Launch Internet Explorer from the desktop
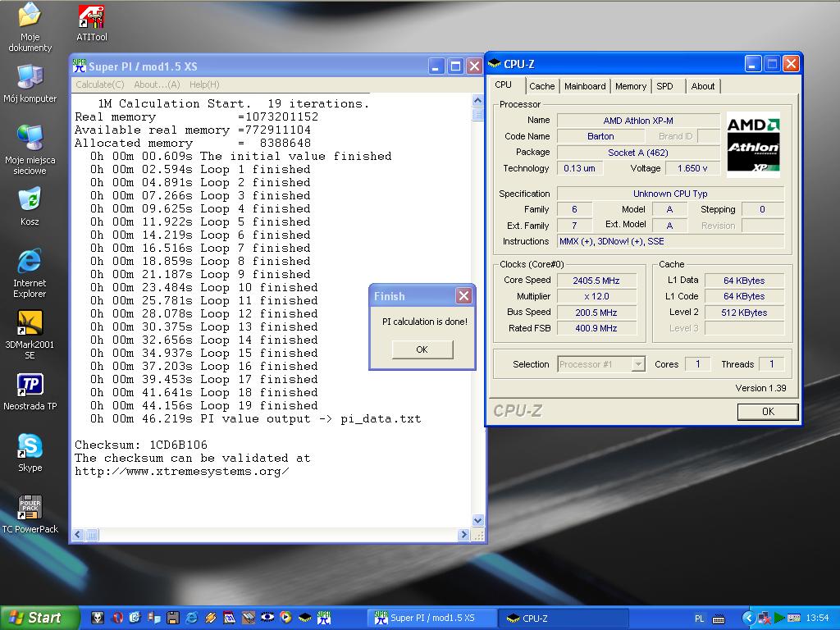The image size is (840, 630). point(30,273)
